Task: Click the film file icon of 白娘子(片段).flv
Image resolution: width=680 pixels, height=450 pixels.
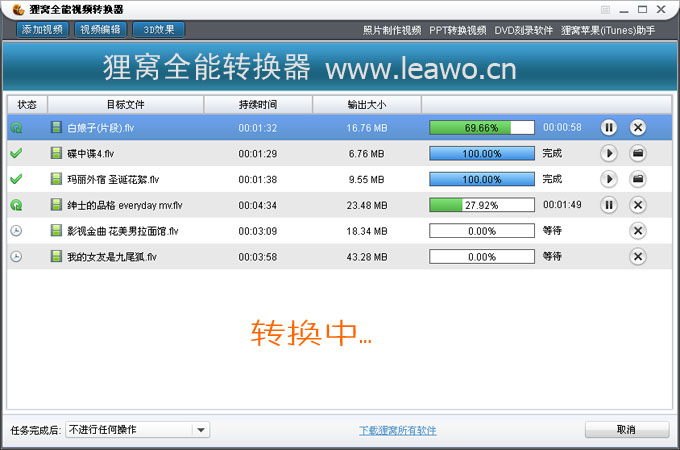Action: click(x=56, y=127)
